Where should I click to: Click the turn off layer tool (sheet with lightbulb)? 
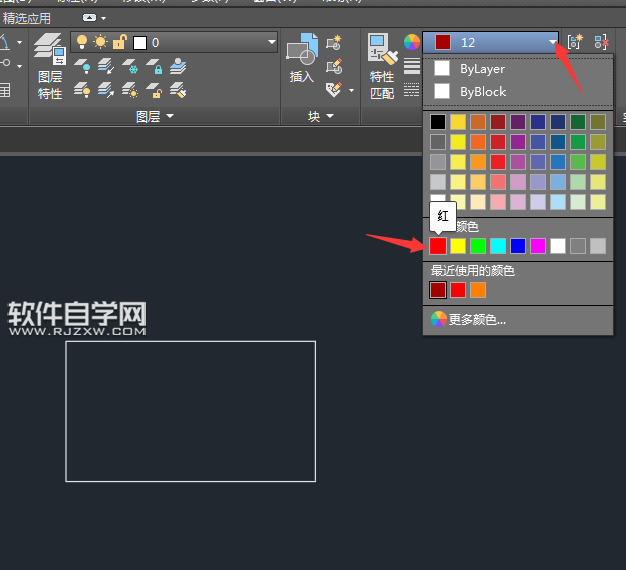click(x=82, y=66)
